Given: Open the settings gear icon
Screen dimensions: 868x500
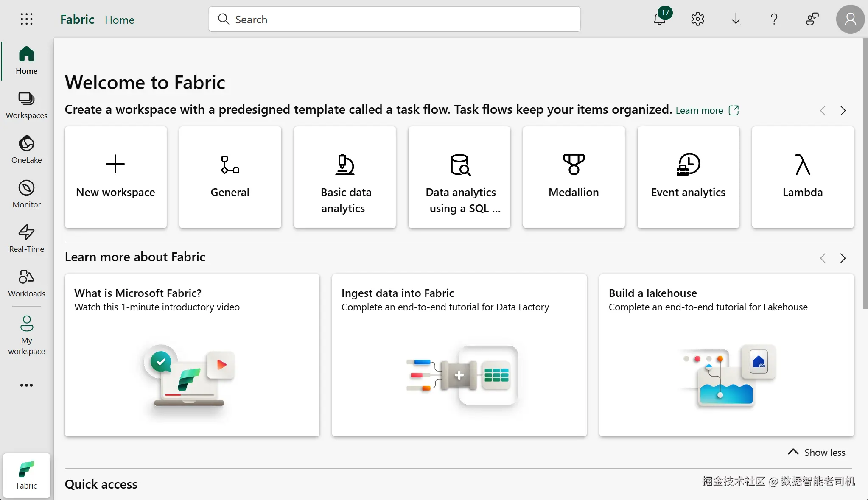Looking at the screenshot, I should click(x=697, y=19).
